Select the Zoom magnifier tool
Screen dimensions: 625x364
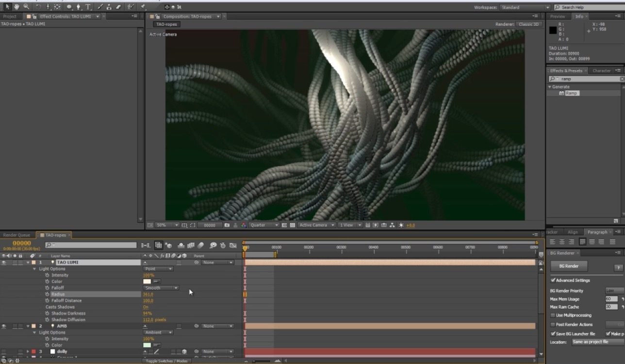point(26,7)
